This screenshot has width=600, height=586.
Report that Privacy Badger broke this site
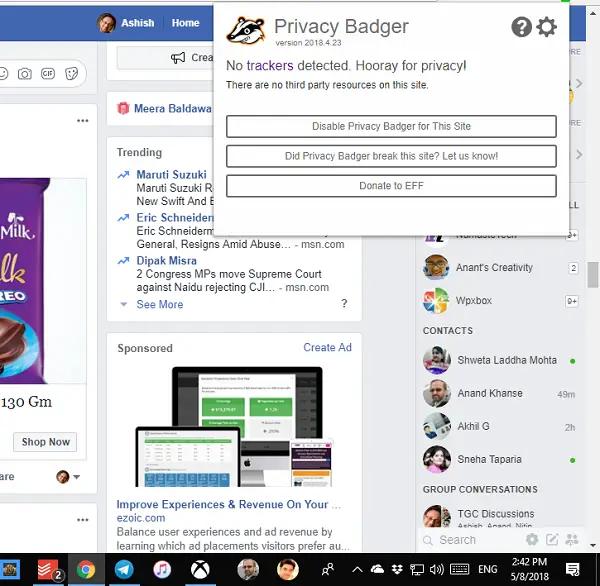(x=391, y=156)
